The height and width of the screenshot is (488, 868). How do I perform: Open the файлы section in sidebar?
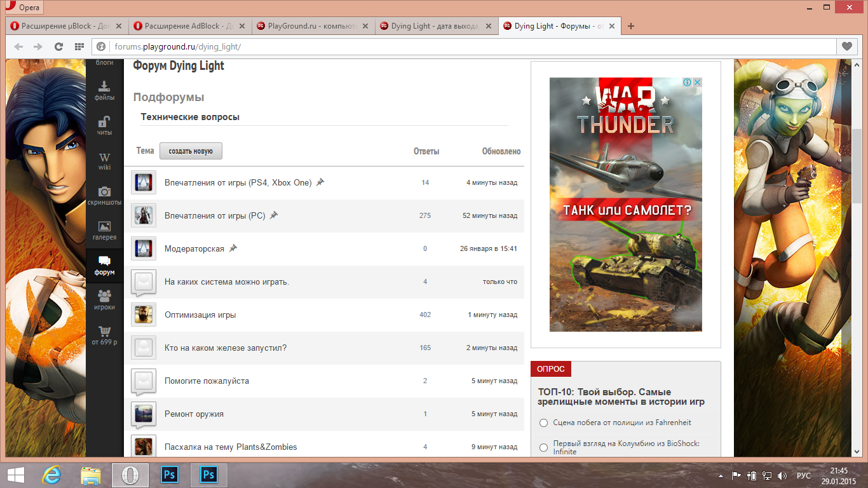tap(105, 91)
